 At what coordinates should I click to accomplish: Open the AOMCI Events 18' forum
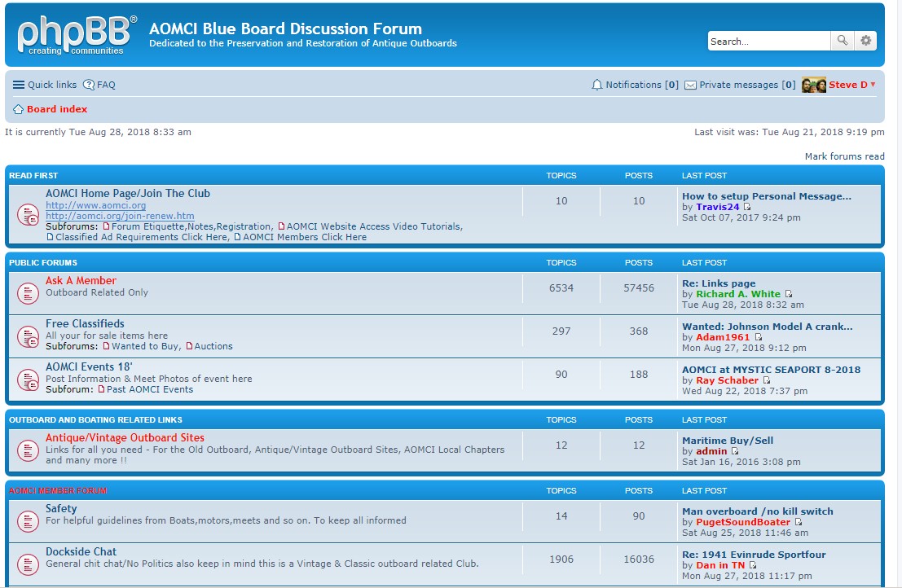click(89, 366)
